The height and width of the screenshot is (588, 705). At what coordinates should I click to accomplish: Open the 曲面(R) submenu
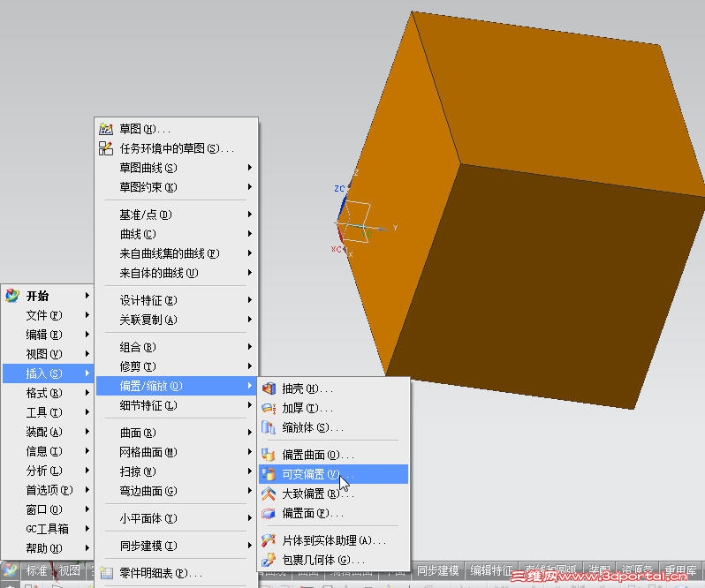(x=177, y=433)
